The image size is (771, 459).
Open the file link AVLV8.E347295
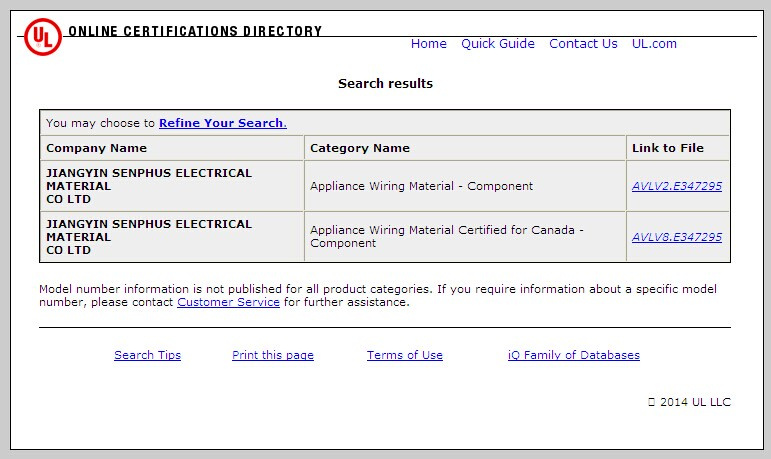(x=677, y=237)
